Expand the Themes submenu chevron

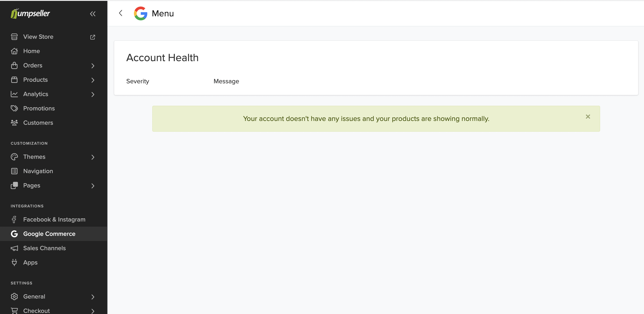pyautogui.click(x=93, y=157)
